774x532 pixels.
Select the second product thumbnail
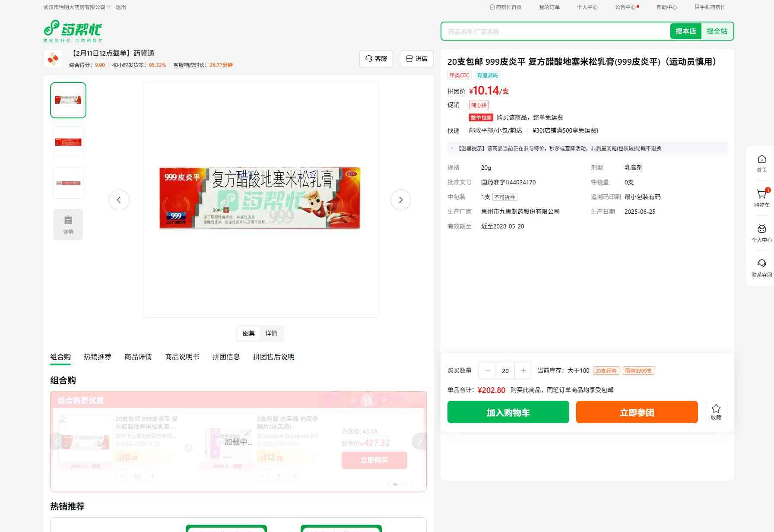(x=68, y=142)
